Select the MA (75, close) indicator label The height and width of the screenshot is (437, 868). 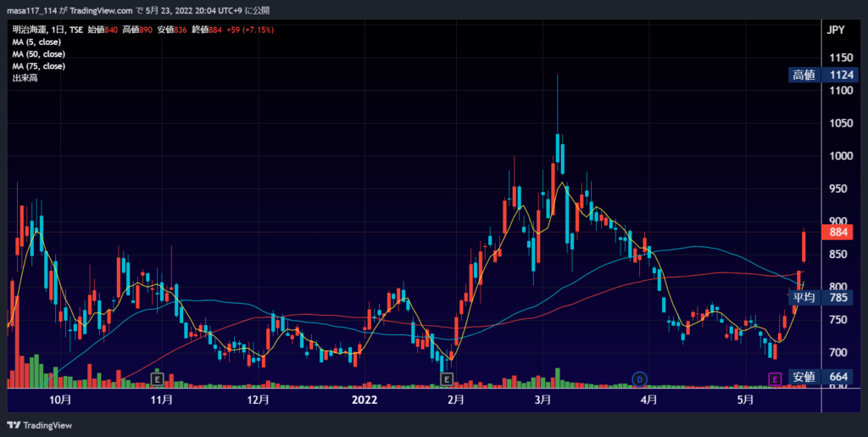pyautogui.click(x=39, y=66)
